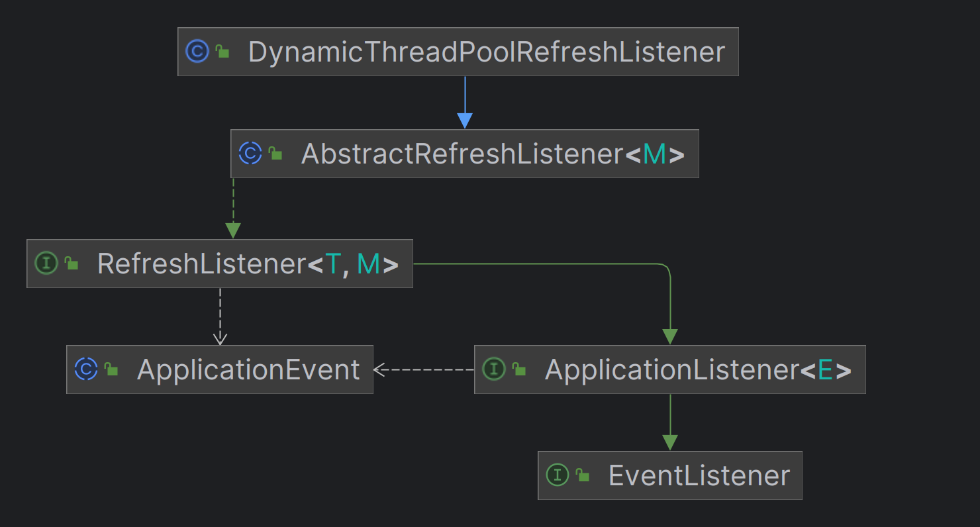Click the class icon on DynamicThreadPoolRefreshListener
The width and height of the screenshot is (980, 527).
tap(197, 52)
